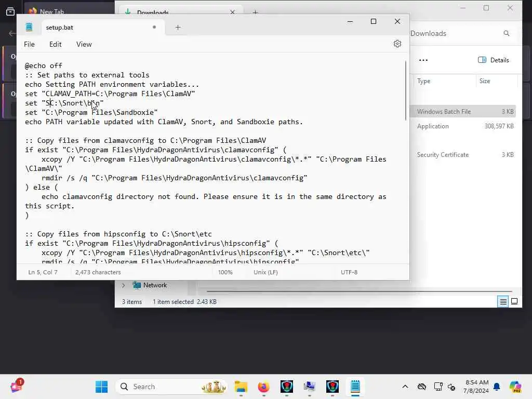Click the ') else (' line after the clamavconfig rmdir

(x=42, y=187)
